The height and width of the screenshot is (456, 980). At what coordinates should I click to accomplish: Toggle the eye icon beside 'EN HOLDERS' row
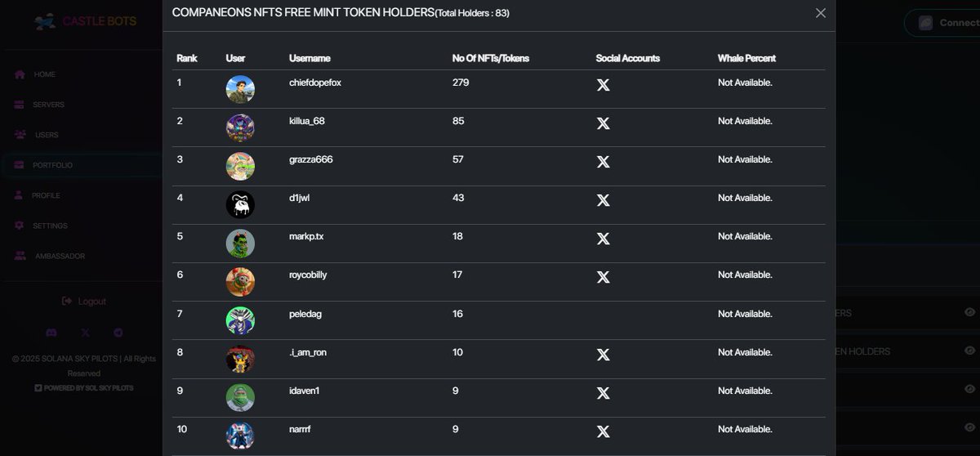969,351
